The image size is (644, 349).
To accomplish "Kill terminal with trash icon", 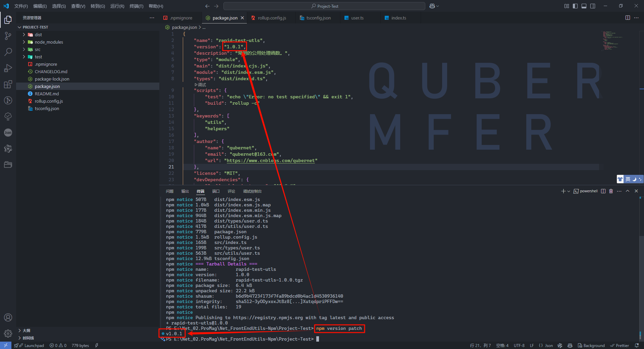I will coord(611,191).
